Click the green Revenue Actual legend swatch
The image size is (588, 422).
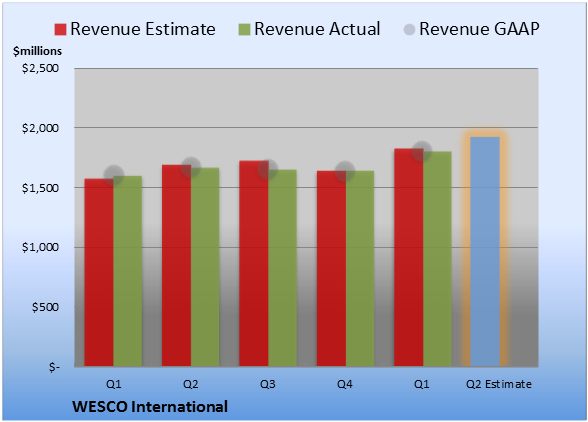244,29
